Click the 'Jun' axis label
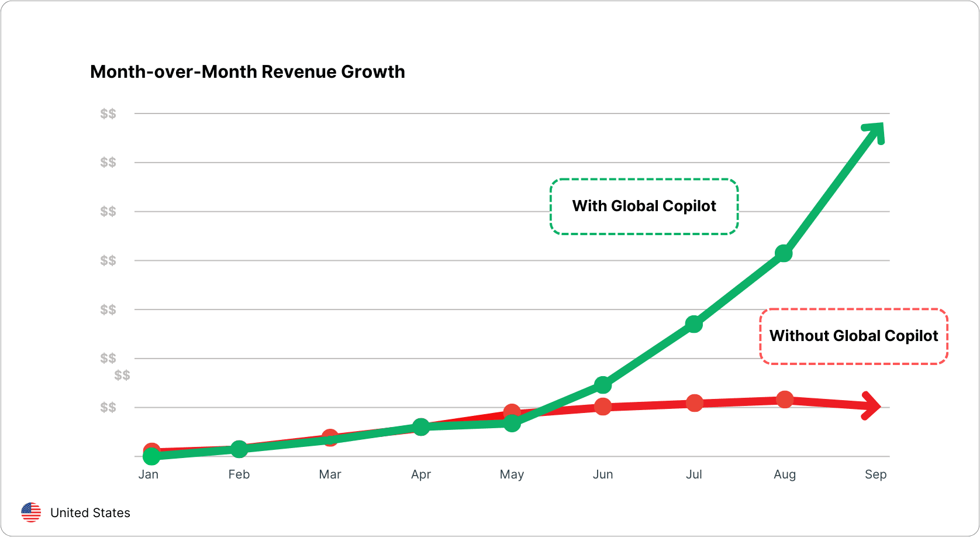Image resolution: width=980 pixels, height=537 pixels. pyautogui.click(x=603, y=474)
